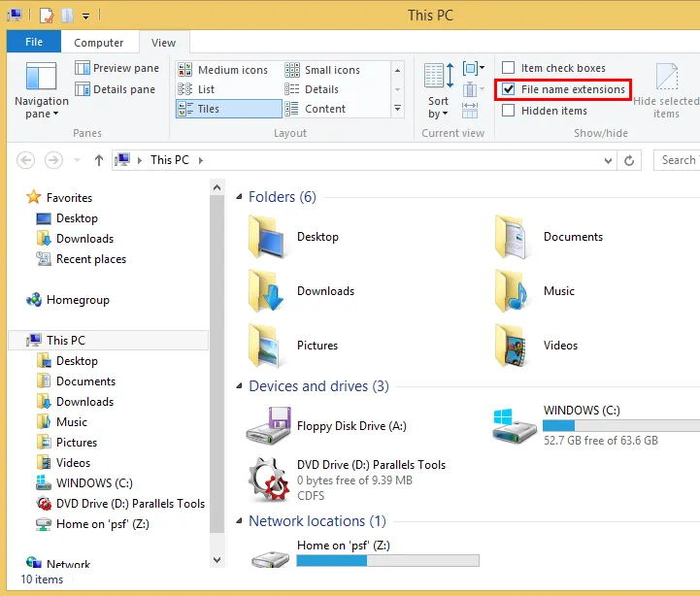
Task: Open the Videos folder tile
Action: [x=536, y=346]
